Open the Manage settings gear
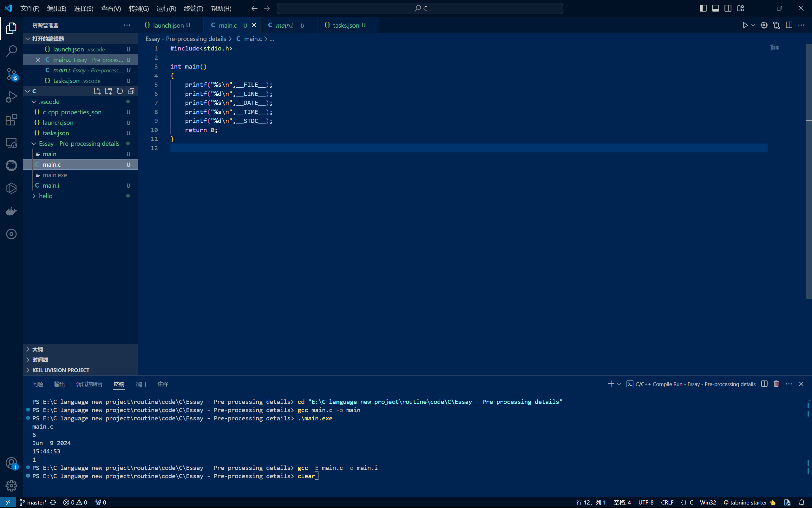Image resolution: width=812 pixels, height=508 pixels. [x=11, y=485]
